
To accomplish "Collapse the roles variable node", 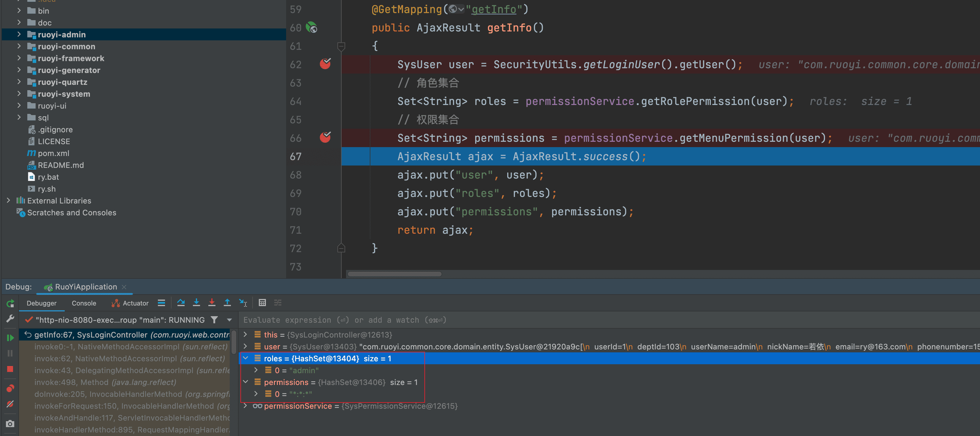I will (246, 358).
